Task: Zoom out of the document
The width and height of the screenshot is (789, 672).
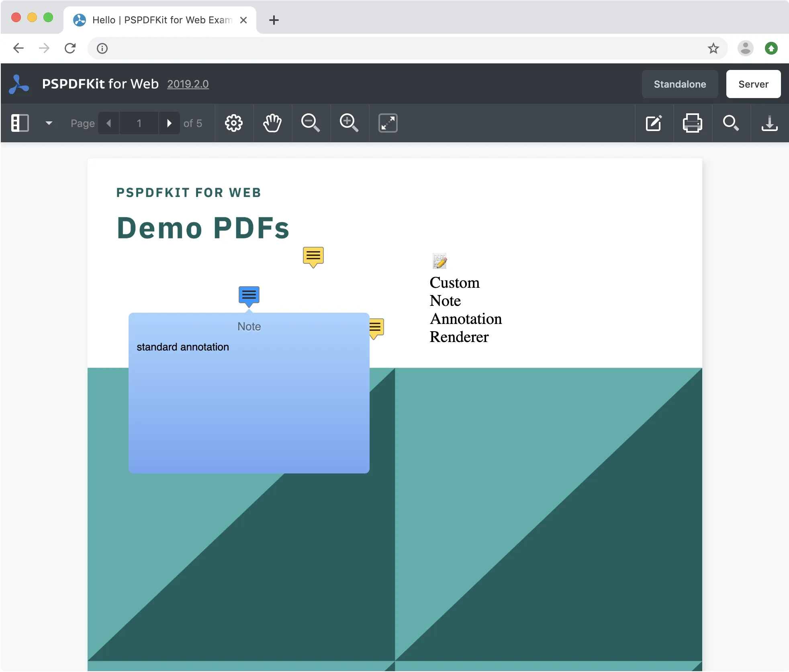Action: click(x=310, y=123)
